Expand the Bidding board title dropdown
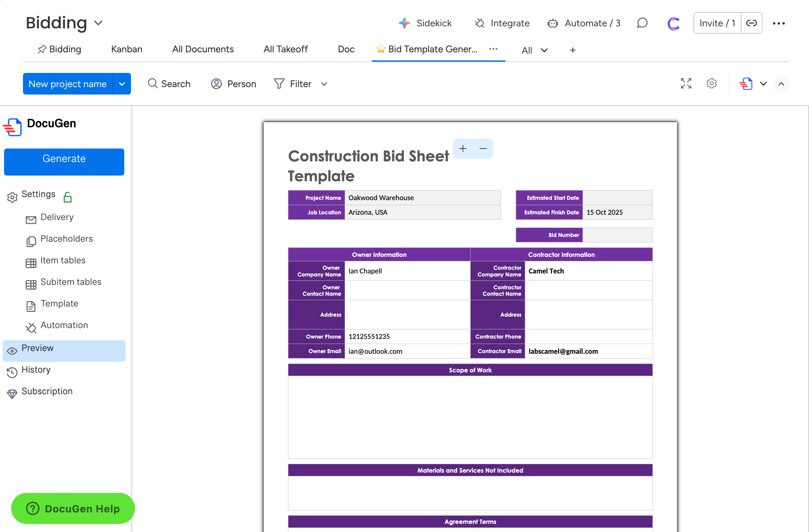 [98, 23]
